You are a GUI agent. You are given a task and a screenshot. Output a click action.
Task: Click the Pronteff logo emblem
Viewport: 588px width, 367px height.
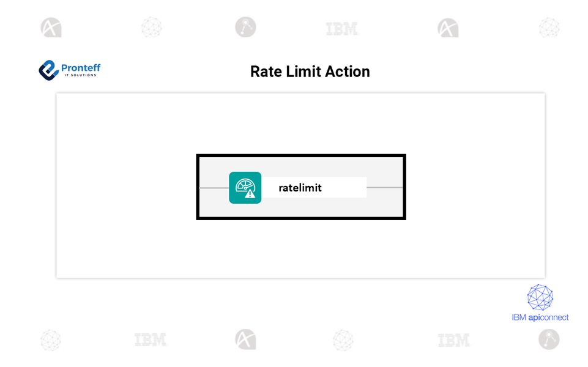click(x=48, y=70)
